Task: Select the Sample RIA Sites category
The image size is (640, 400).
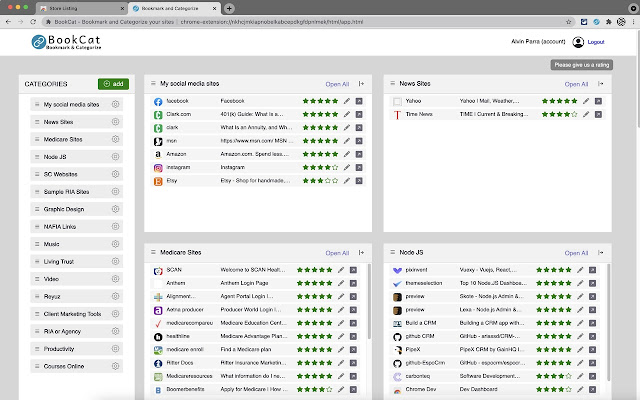Action: coord(76,192)
